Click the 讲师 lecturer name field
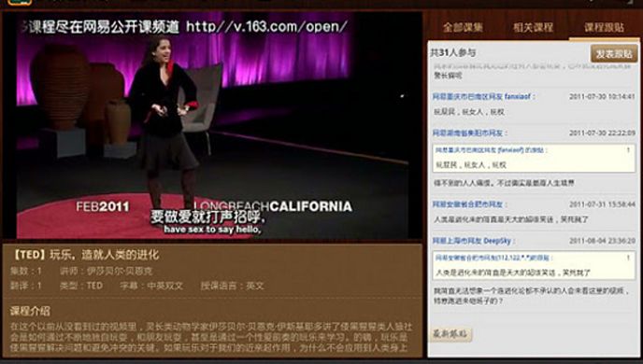The image size is (643, 364). tap(106, 271)
